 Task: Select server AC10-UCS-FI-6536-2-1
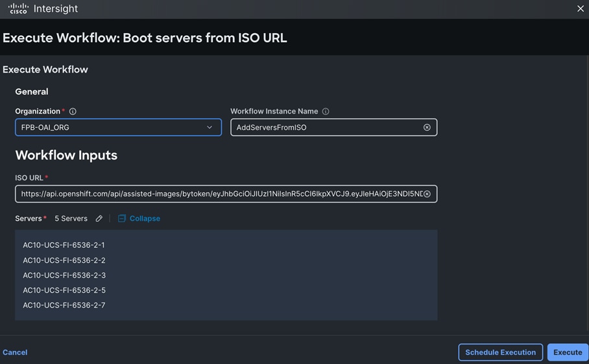[64, 245]
